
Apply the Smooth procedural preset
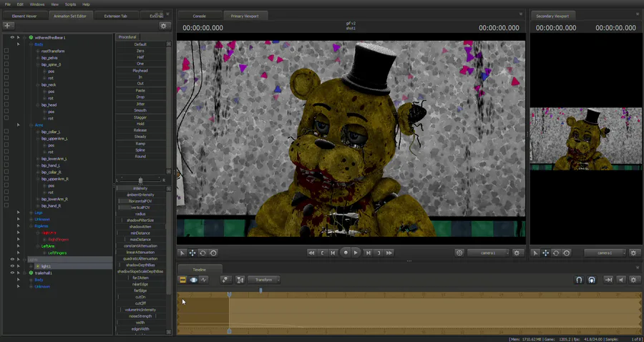click(140, 110)
